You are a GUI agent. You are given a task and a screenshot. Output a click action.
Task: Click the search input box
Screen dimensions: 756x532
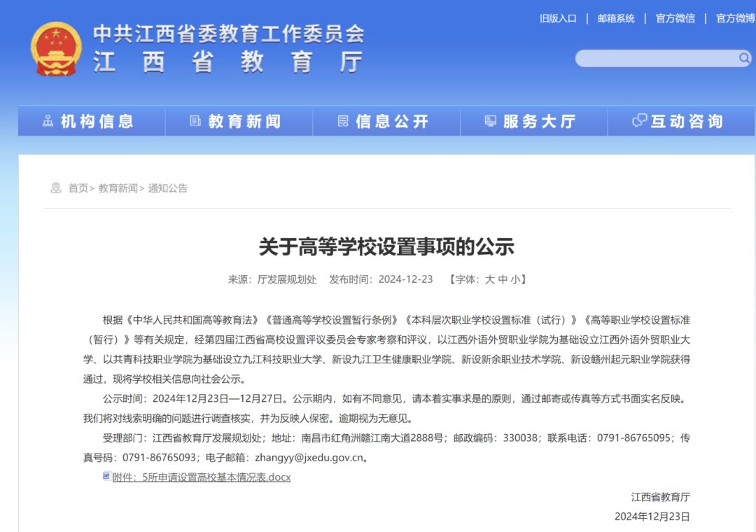[x=654, y=58]
